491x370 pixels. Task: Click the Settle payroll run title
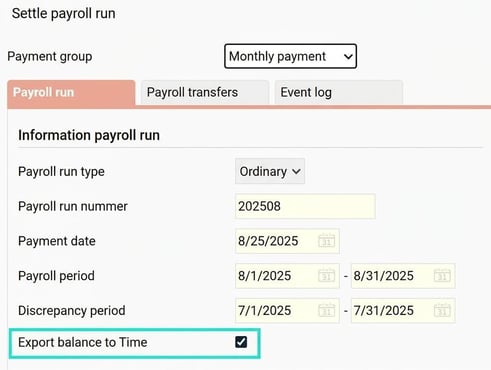pyautogui.click(x=64, y=14)
